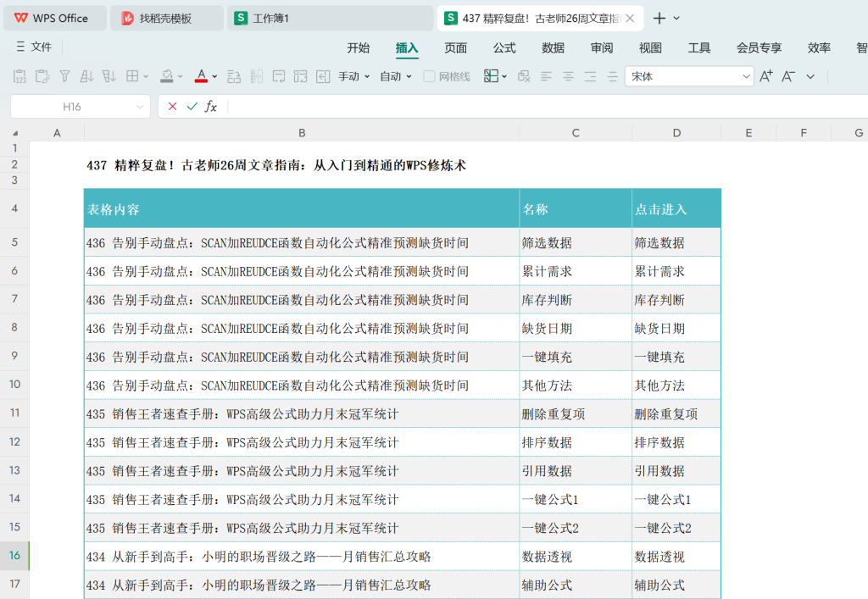
Task: Click the wrap text icon
Action: click(x=279, y=76)
